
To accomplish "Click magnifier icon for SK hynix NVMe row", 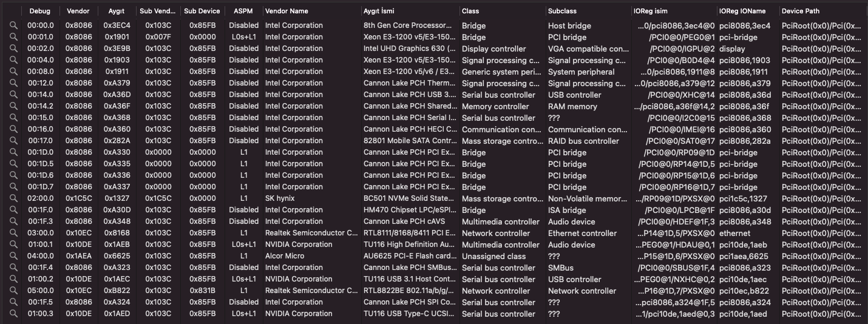I will (13, 198).
